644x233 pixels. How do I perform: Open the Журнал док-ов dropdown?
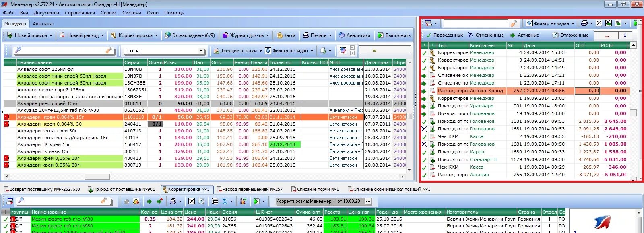268,36
